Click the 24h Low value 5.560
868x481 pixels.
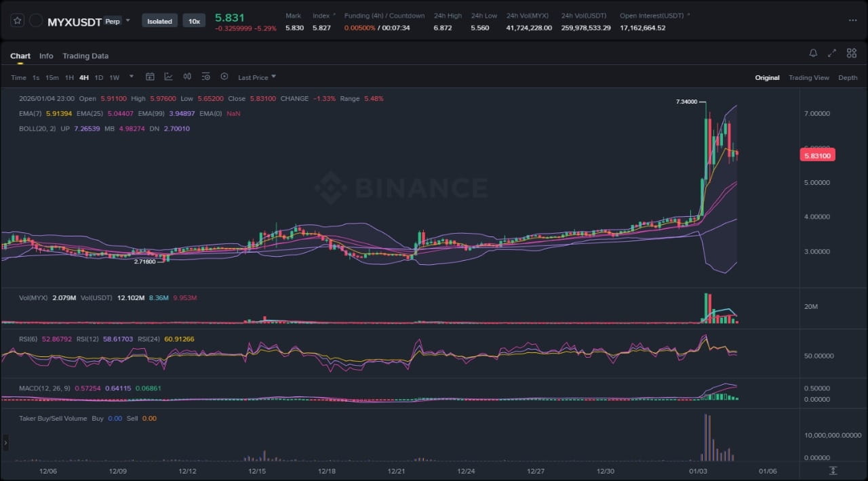[x=480, y=28]
